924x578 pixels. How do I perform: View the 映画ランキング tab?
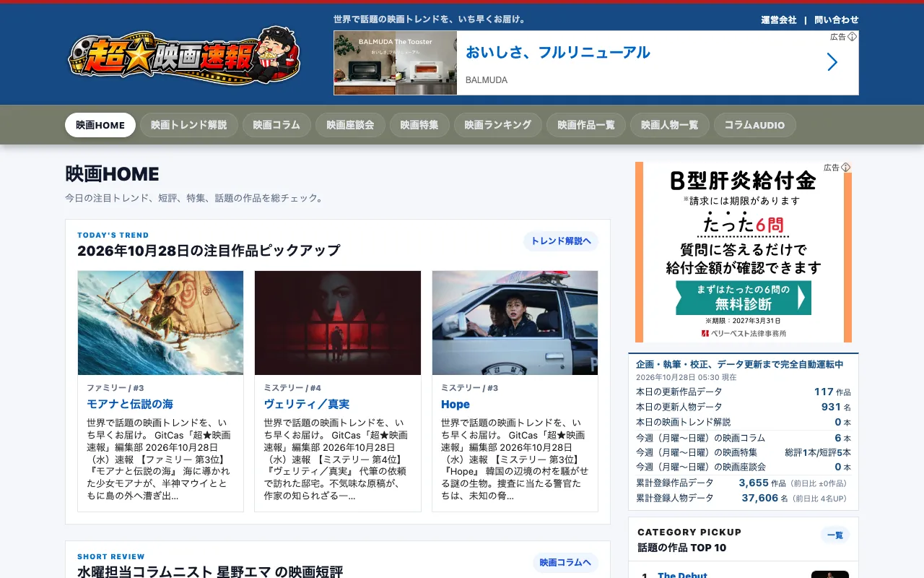point(498,125)
